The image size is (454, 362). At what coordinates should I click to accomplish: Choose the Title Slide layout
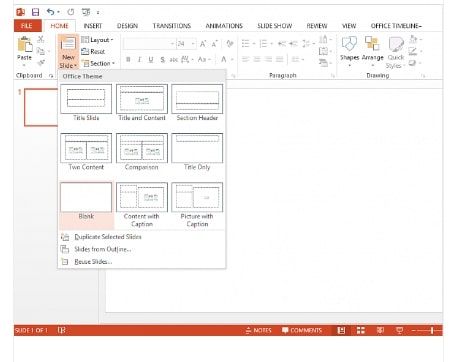(x=86, y=103)
